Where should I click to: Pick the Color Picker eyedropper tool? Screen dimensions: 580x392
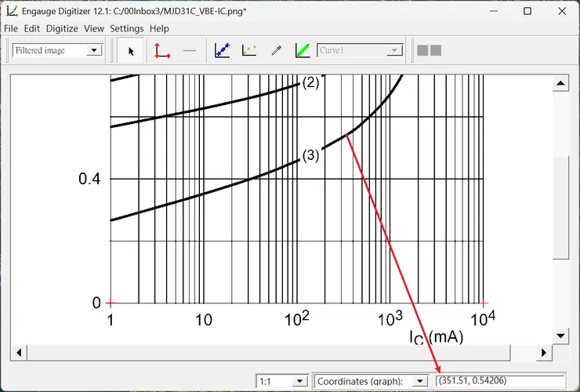277,51
